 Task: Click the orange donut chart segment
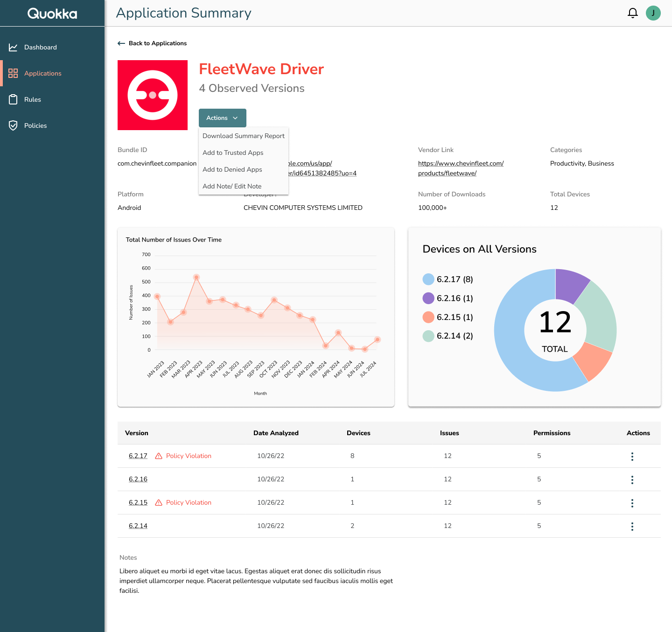tap(592, 361)
